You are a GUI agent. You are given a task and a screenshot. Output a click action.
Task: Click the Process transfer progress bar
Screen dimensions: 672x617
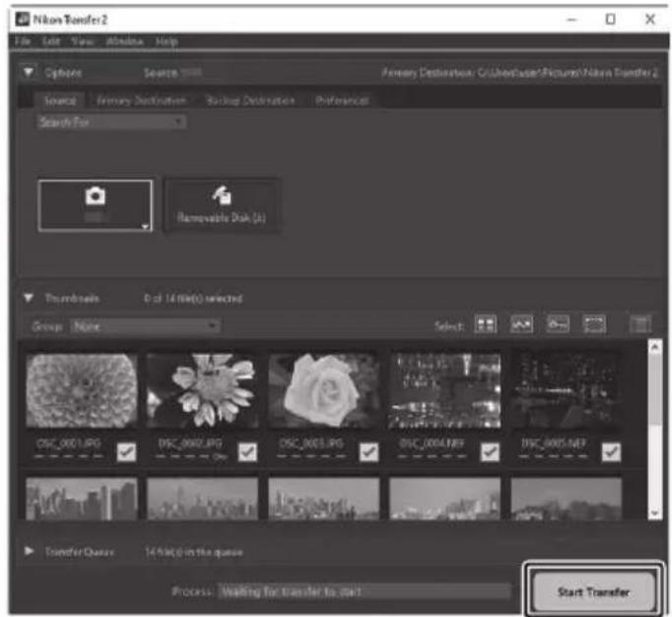pos(365,591)
